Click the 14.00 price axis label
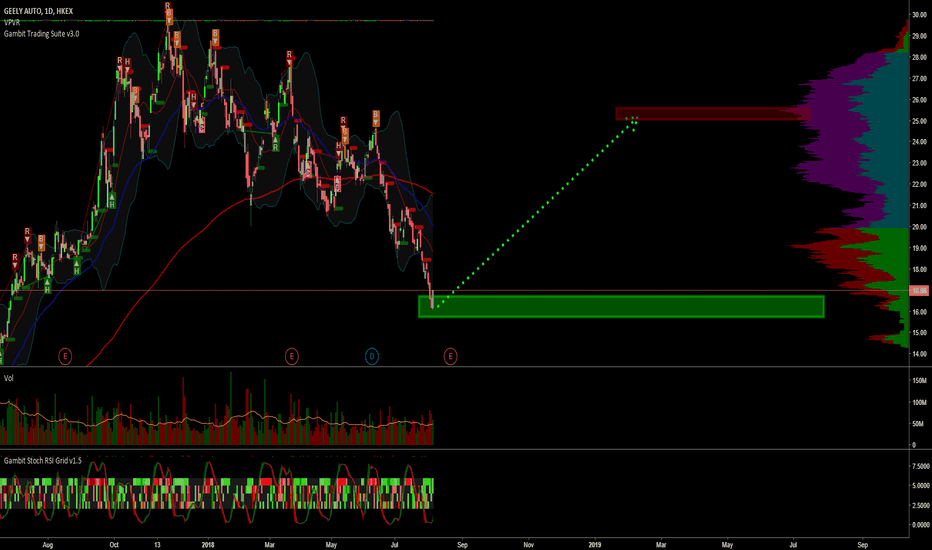932x550 pixels. pos(919,354)
